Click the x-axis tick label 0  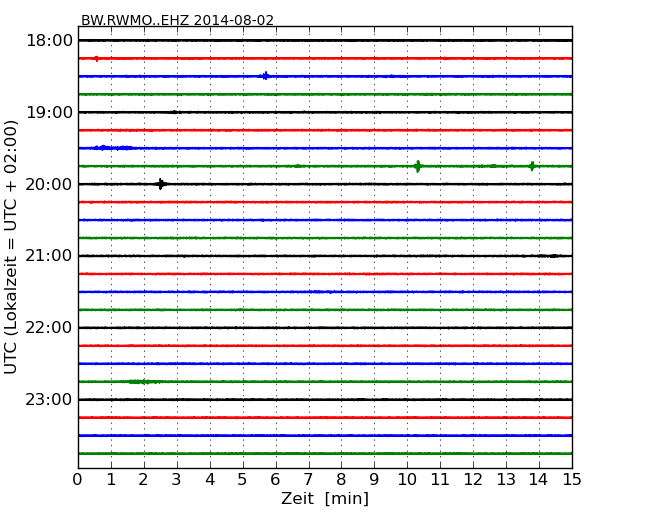[x=78, y=480]
